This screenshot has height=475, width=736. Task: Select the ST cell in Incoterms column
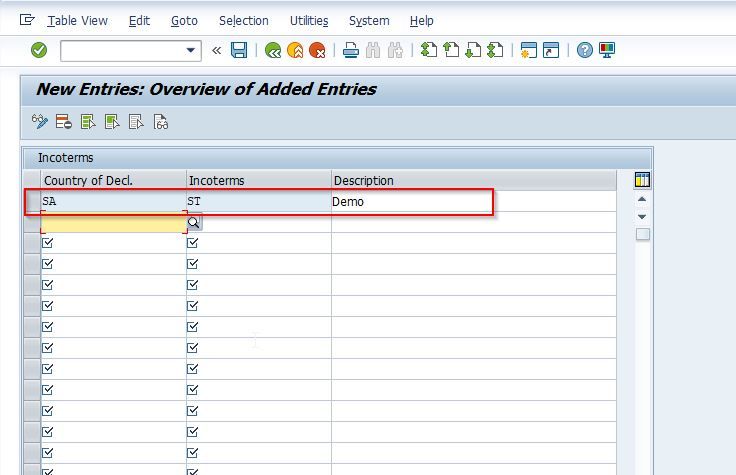(x=259, y=201)
